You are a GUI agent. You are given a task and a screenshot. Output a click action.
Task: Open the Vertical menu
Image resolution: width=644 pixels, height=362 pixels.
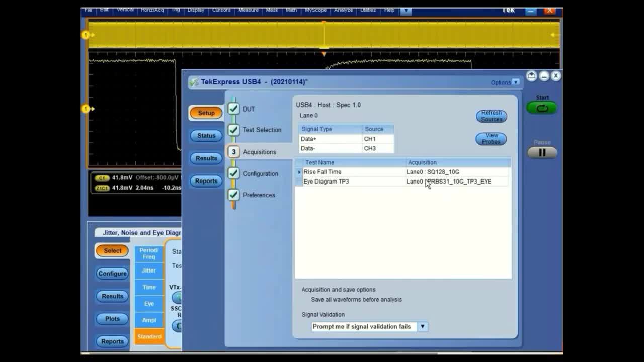tap(125, 10)
